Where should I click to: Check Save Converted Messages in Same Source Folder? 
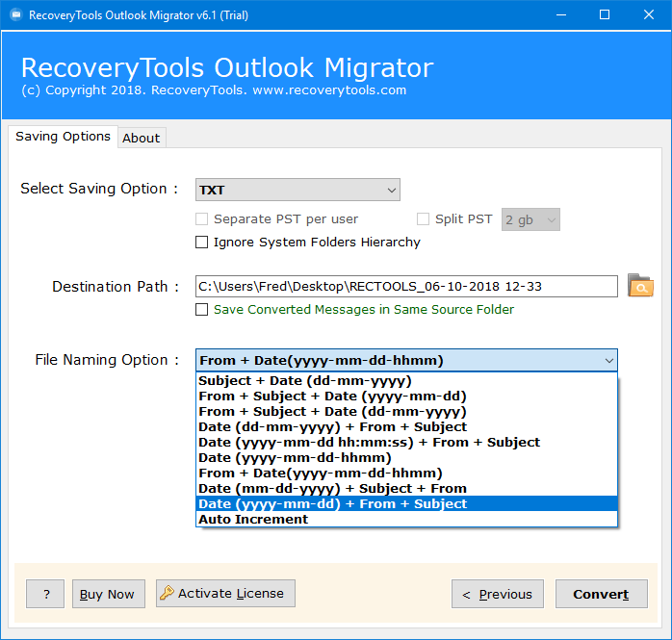[201, 309]
